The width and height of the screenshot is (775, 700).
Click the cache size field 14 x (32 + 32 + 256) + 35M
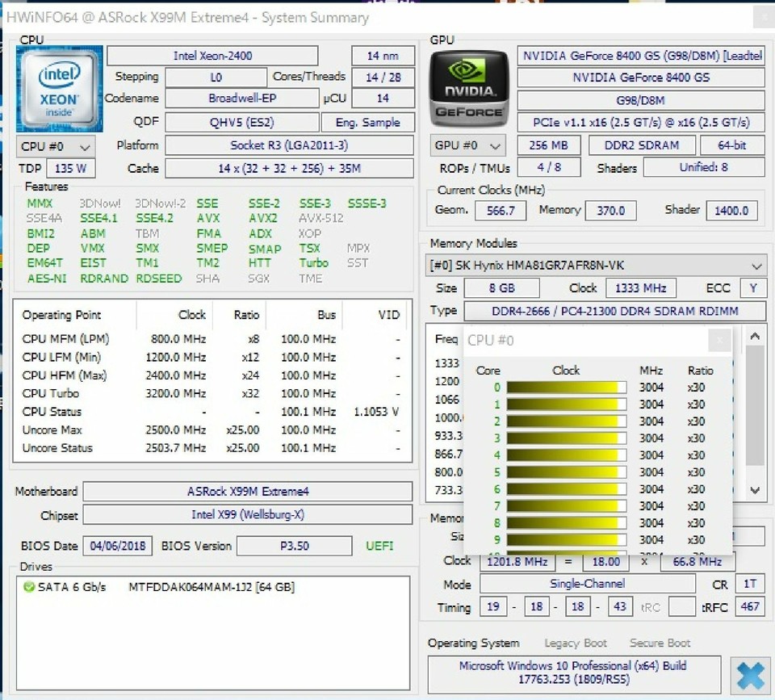pyautogui.click(x=290, y=169)
